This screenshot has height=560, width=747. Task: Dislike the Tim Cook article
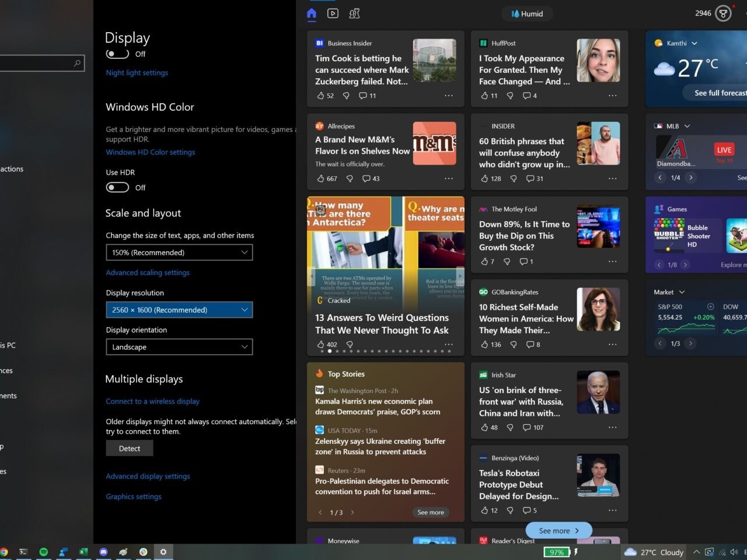coord(346,96)
